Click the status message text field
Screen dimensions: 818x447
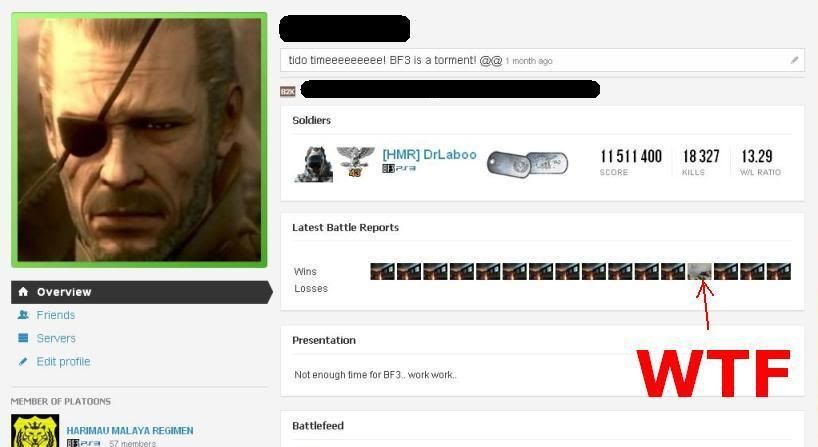click(x=542, y=61)
